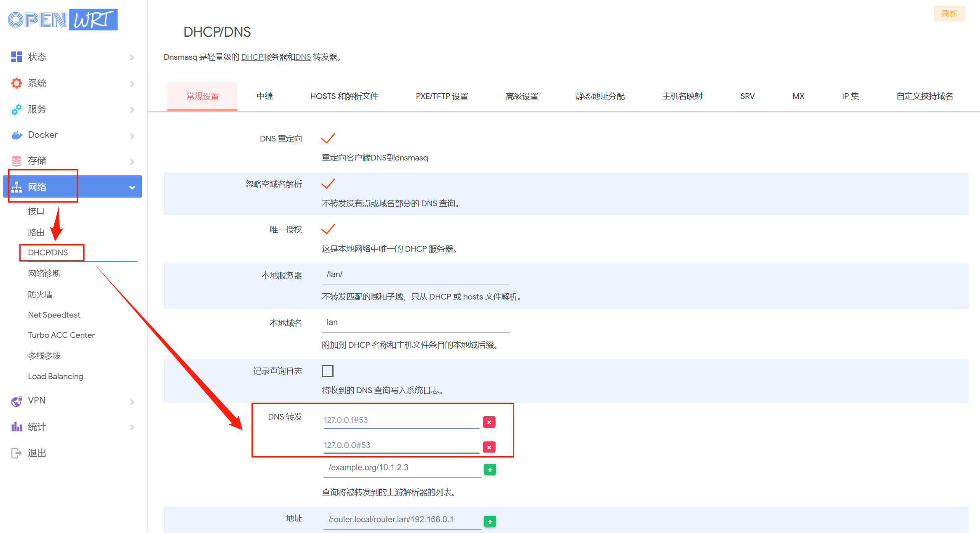Screen dimensions: 980x533
Task: Click the OpenWrt logo
Action: 63,19
